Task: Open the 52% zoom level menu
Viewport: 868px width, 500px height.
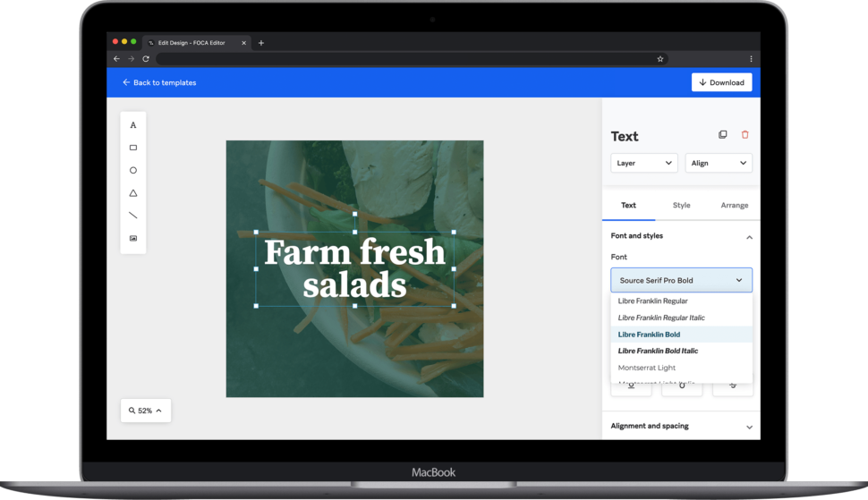Action: tap(146, 411)
